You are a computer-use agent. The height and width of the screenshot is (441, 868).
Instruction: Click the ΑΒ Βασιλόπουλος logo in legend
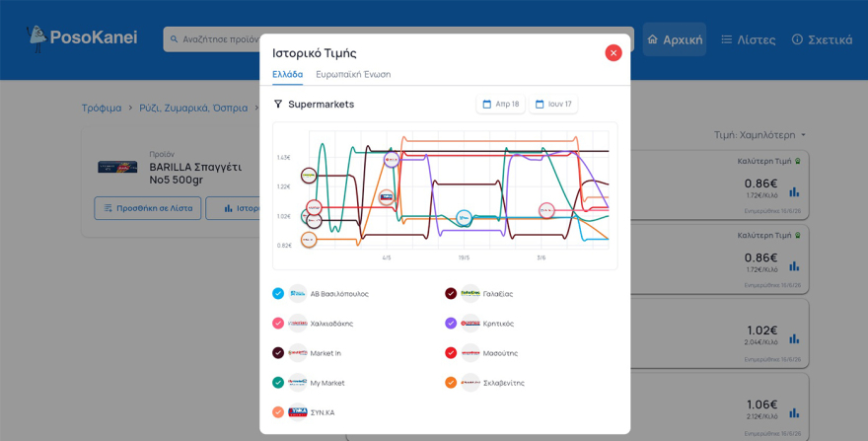(298, 294)
